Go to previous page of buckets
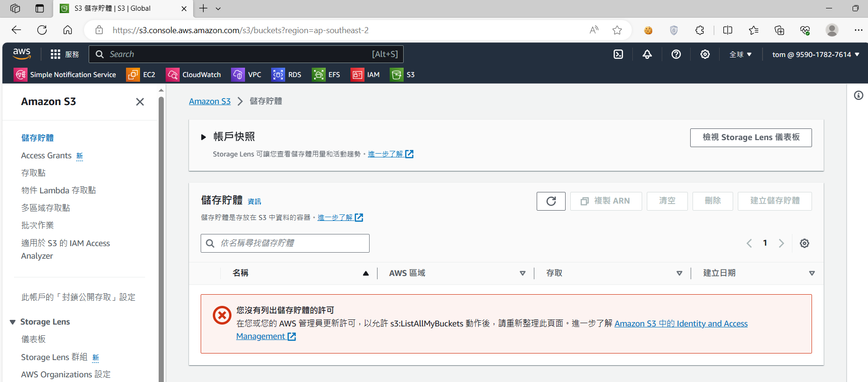This screenshot has width=868, height=382. pos(749,243)
